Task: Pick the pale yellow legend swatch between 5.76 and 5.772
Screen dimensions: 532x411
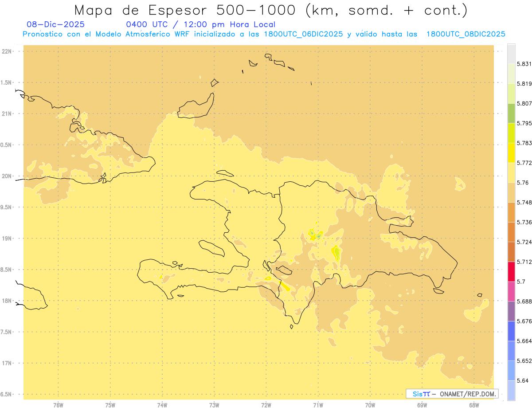Action: pos(511,172)
